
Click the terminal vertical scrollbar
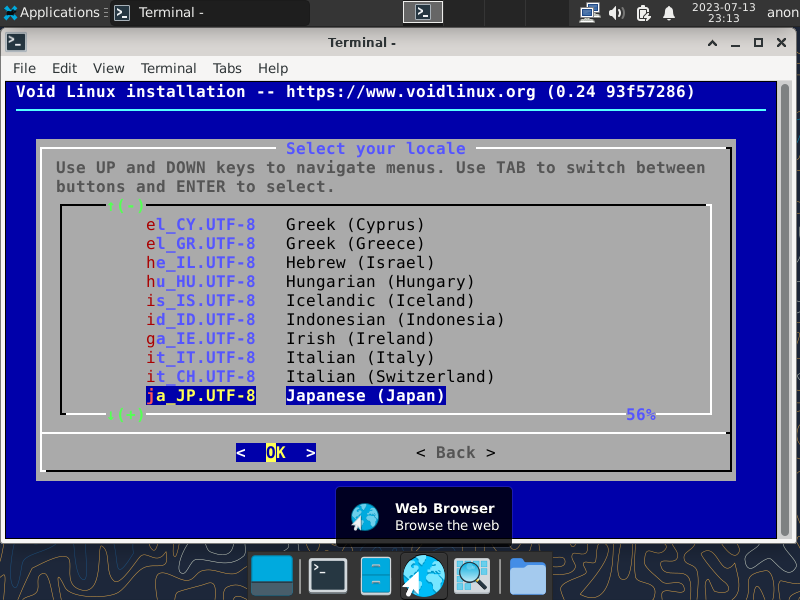click(785, 310)
